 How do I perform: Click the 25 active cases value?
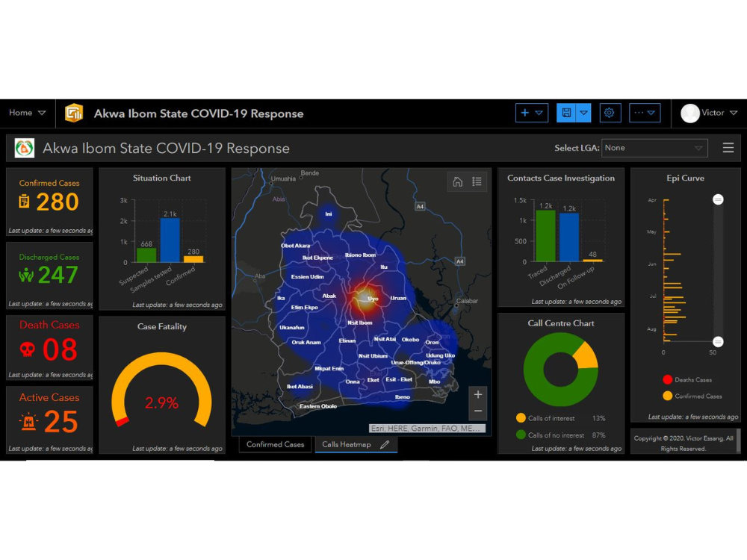[61, 421]
